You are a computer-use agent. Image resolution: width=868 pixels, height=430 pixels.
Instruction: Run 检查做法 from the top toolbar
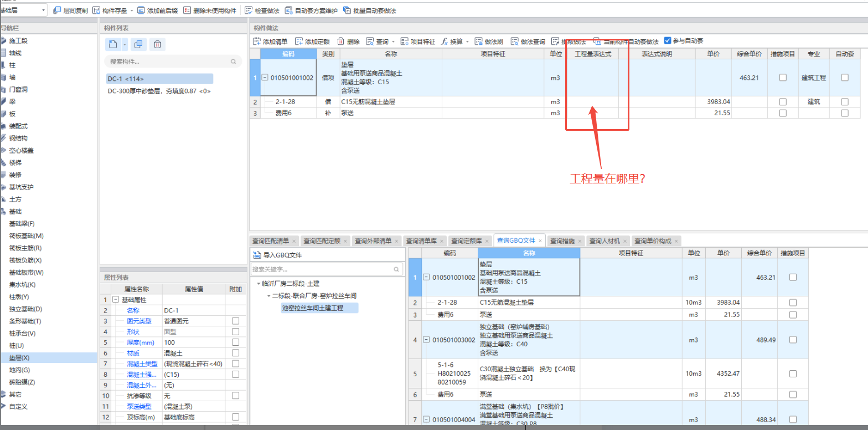[x=263, y=11]
